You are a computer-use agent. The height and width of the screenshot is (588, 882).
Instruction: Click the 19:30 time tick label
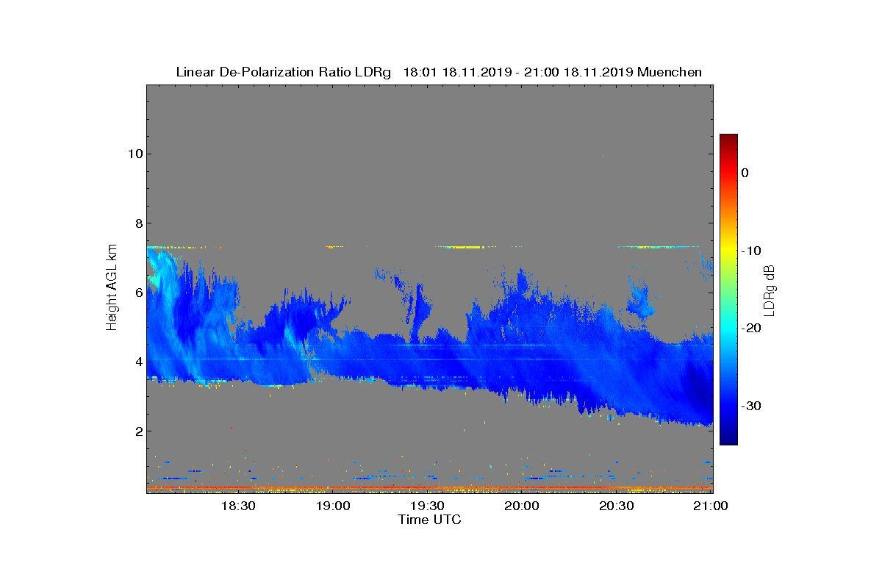(427, 506)
